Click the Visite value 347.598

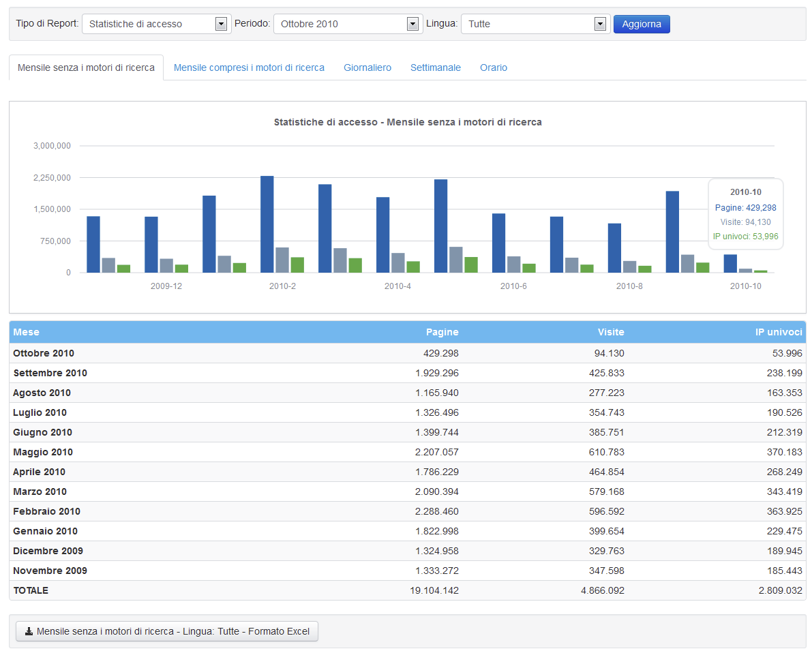[x=606, y=570]
